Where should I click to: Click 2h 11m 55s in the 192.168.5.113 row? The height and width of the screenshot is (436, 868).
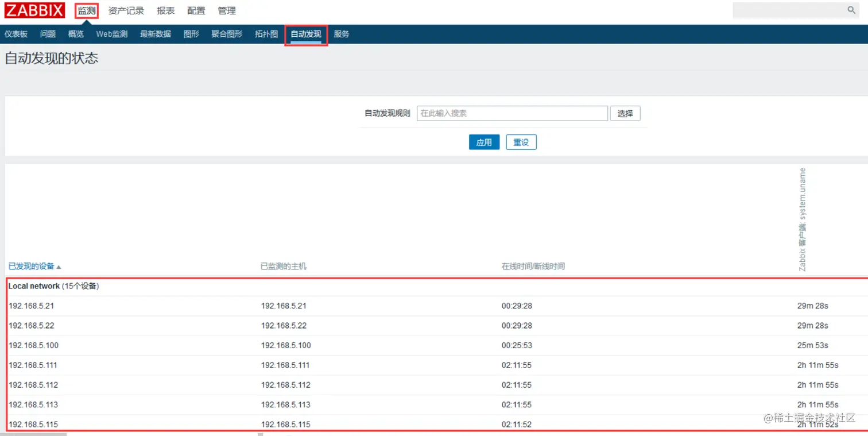tap(818, 404)
